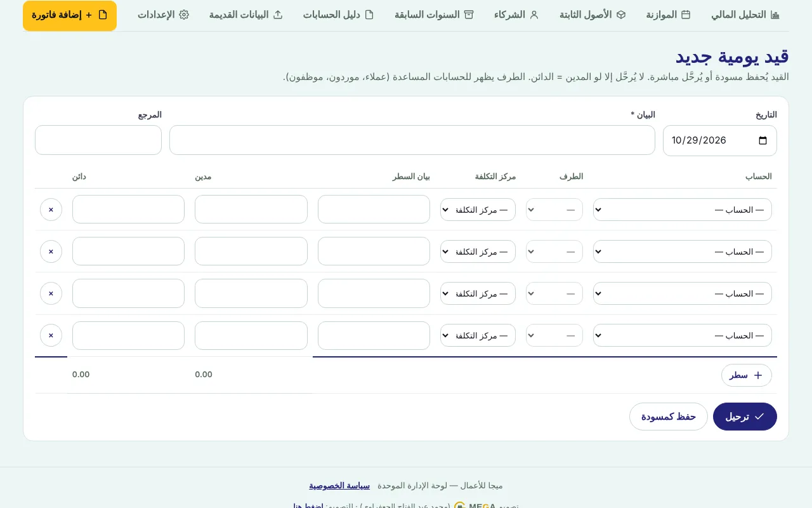The image size is (812, 508).
Task: Open the date picker calendar icon
Action: click(x=763, y=141)
